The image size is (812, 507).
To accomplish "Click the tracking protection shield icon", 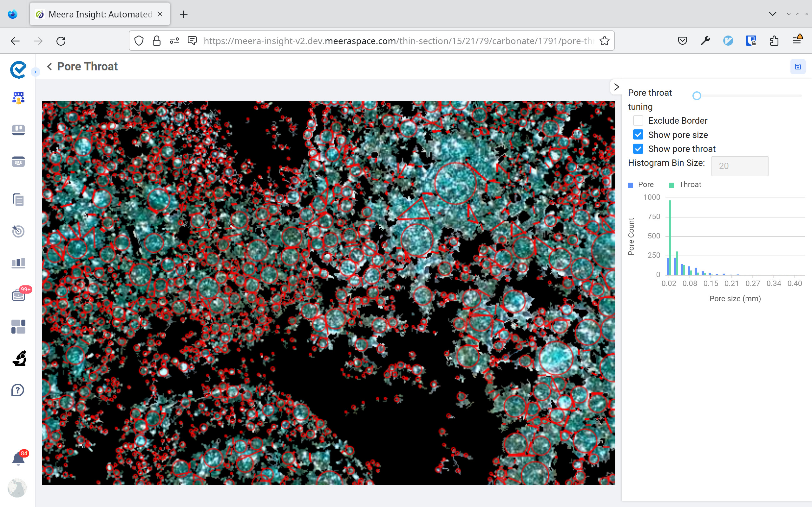I will point(139,41).
